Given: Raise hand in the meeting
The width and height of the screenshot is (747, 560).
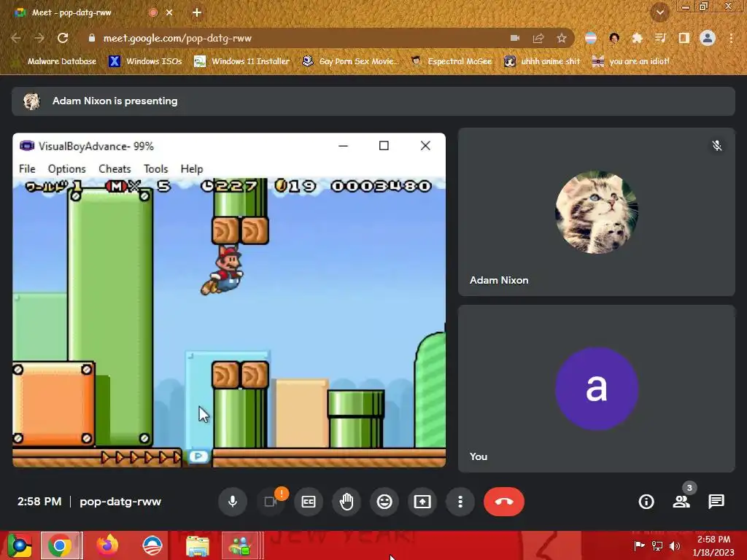Looking at the screenshot, I should (347, 502).
